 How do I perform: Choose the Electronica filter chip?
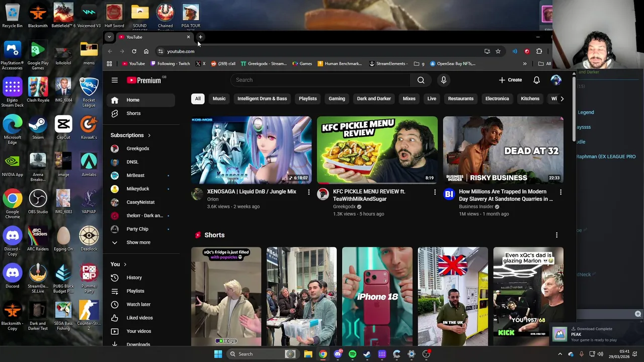coord(497,99)
